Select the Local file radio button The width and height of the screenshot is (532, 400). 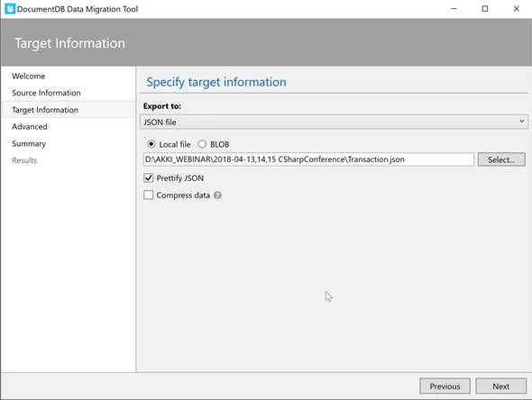[x=151, y=144]
